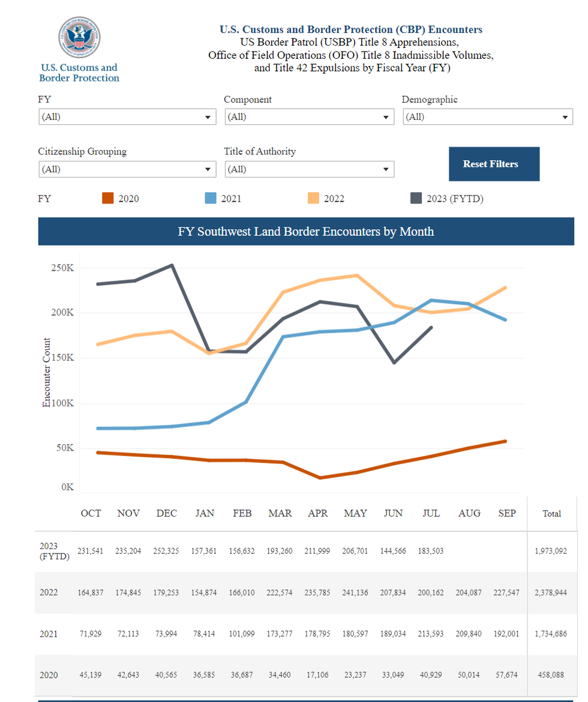Select the 2020 orange legend swatch

coord(108,198)
